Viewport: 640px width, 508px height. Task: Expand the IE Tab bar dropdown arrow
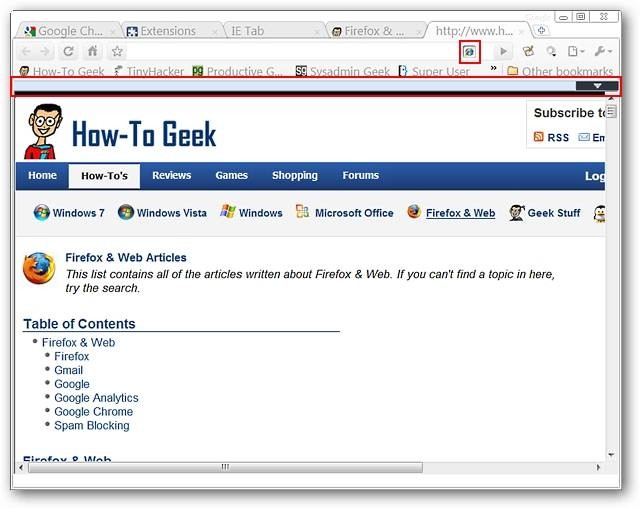click(x=597, y=86)
